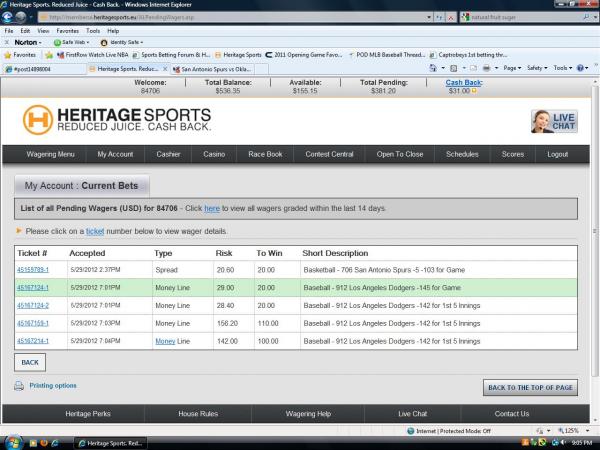Viewport: 600px width, 450px height.
Task: Open the Cashier menu item
Action: tap(168, 155)
